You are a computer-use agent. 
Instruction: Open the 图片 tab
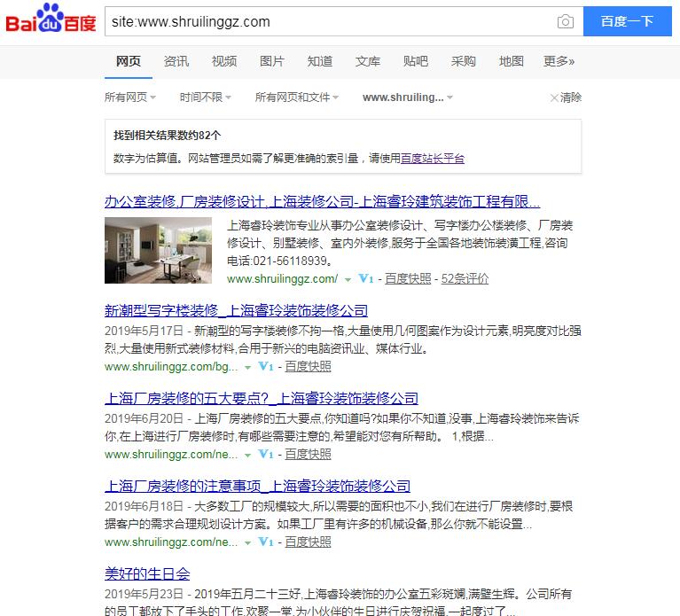click(272, 61)
